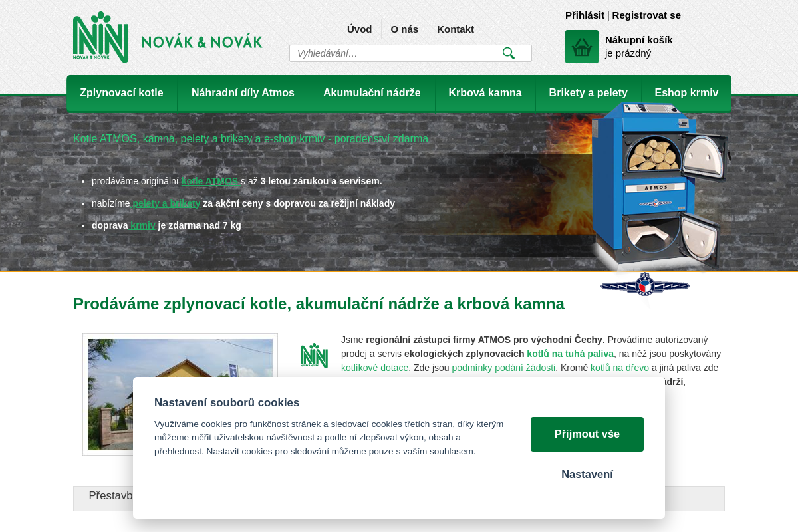Open the Nákupní košík link
Image resolution: width=798 pixels, height=532 pixels.
pos(638,39)
